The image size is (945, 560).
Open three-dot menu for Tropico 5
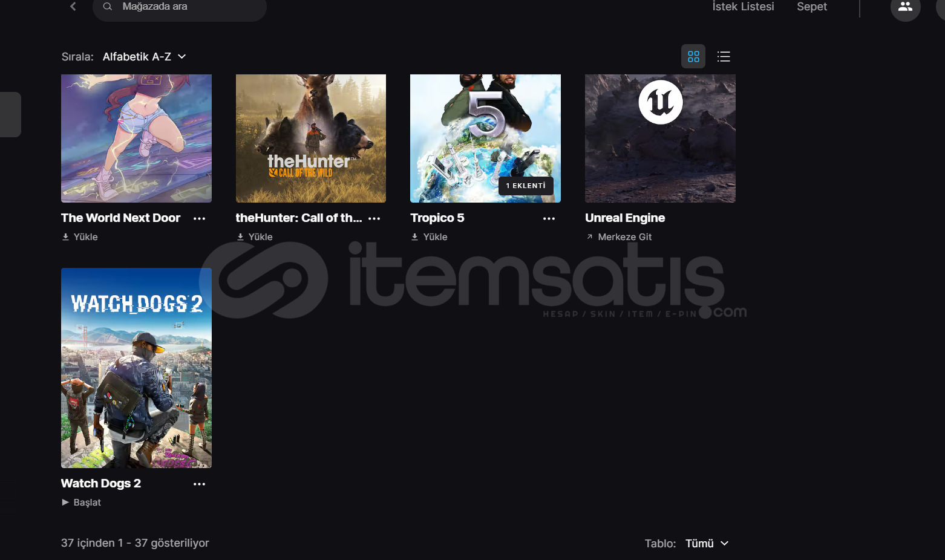[x=549, y=218]
